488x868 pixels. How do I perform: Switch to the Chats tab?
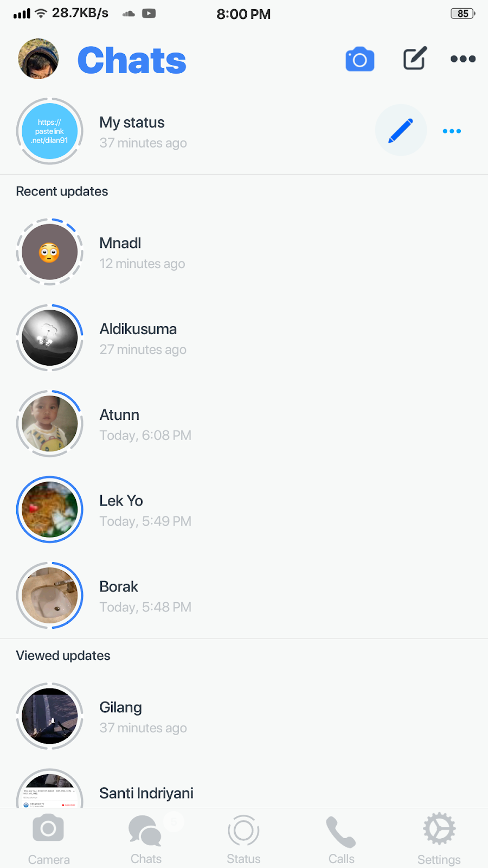[x=146, y=839]
